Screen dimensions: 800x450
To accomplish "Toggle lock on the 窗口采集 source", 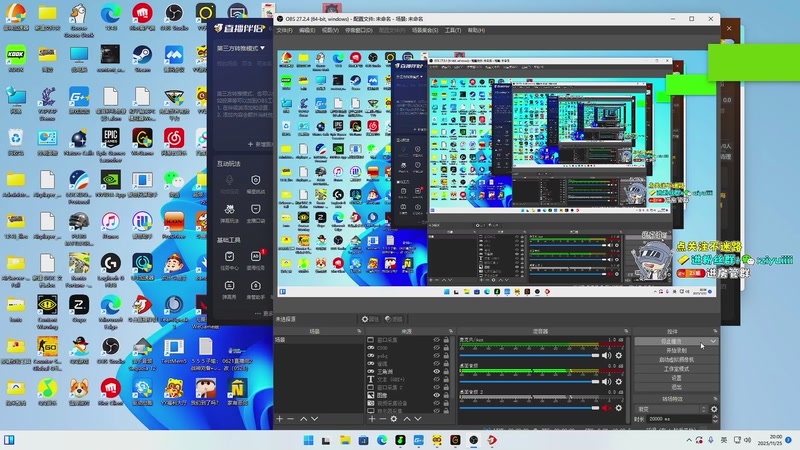I will 446,340.
